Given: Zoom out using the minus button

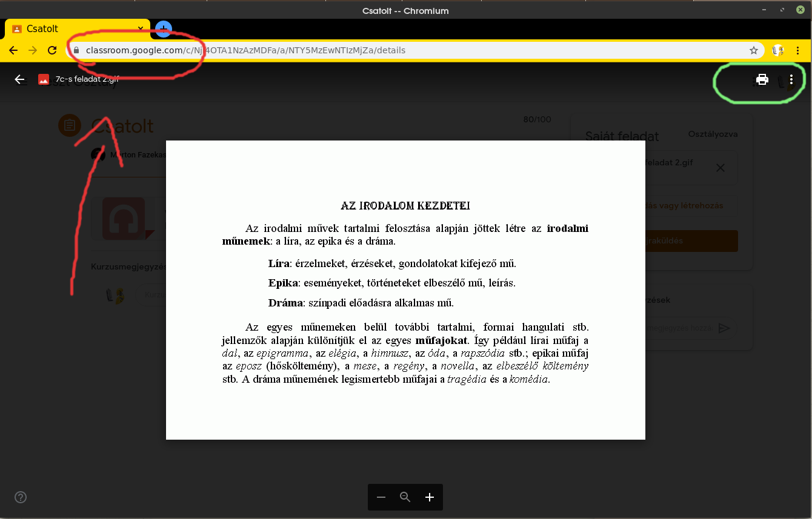Looking at the screenshot, I should pos(381,497).
